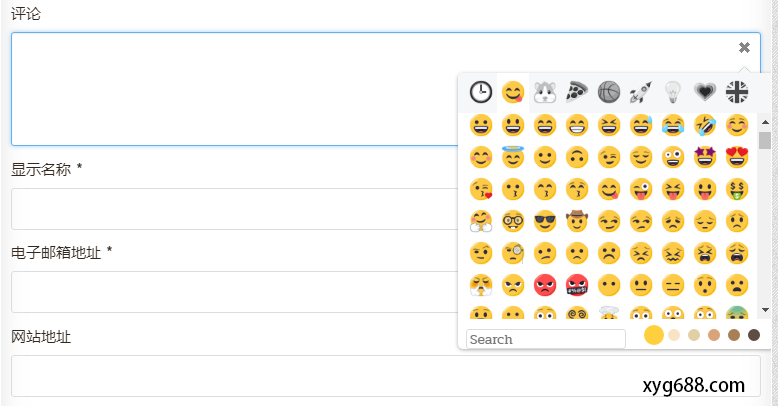Viewport: 778px width, 406px height.
Task: Select the sports category basketball icon
Action: point(608,92)
